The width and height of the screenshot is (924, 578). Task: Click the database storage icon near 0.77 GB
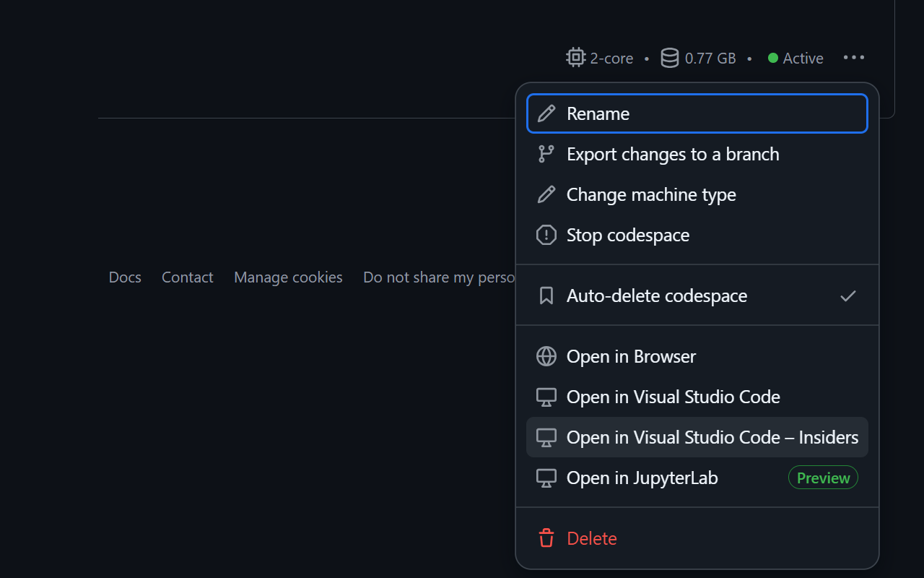point(670,58)
